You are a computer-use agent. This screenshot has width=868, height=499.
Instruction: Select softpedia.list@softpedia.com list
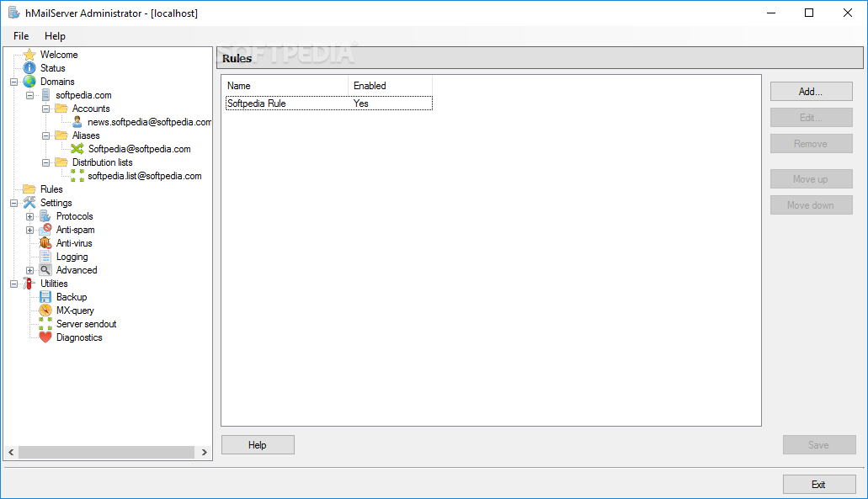pos(145,176)
